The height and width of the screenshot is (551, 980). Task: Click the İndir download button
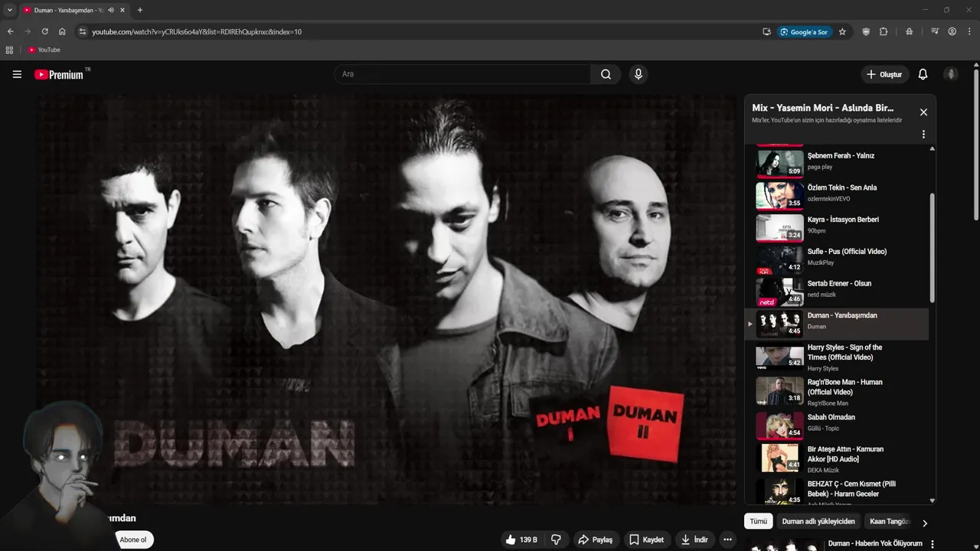tap(694, 540)
